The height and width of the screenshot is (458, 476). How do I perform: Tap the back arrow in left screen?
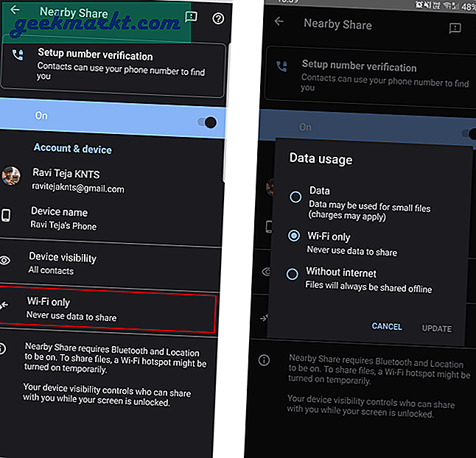point(15,10)
